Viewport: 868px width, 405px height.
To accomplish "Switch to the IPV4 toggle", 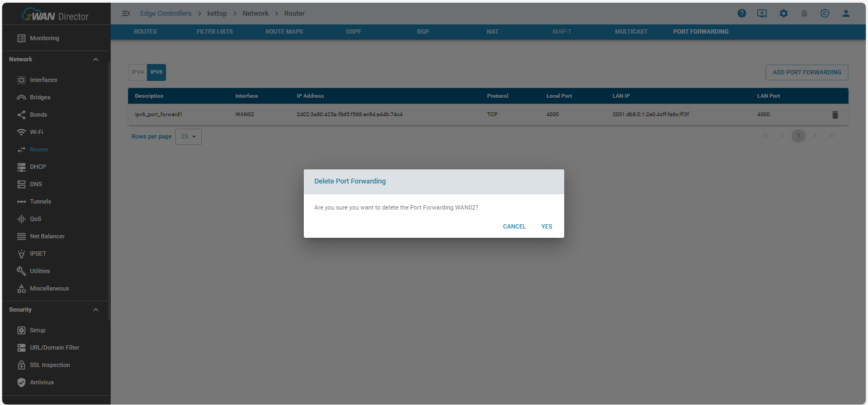I will (x=137, y=72).
